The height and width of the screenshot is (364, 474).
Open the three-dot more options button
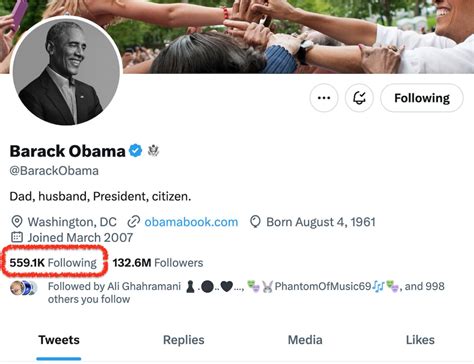(x=324, y=98)
